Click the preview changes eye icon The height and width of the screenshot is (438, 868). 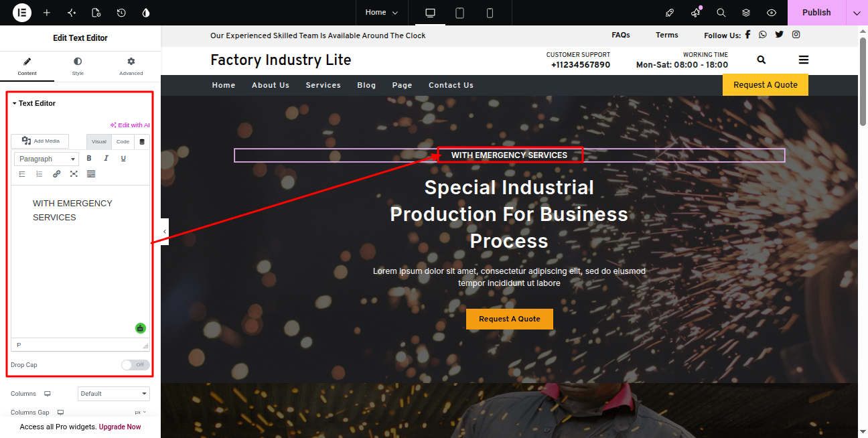click(x=772, y=13)
